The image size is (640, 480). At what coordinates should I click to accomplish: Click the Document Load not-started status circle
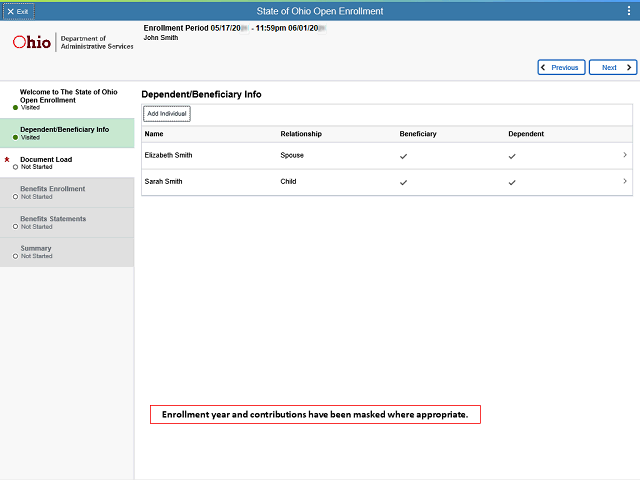click(15, 167)
